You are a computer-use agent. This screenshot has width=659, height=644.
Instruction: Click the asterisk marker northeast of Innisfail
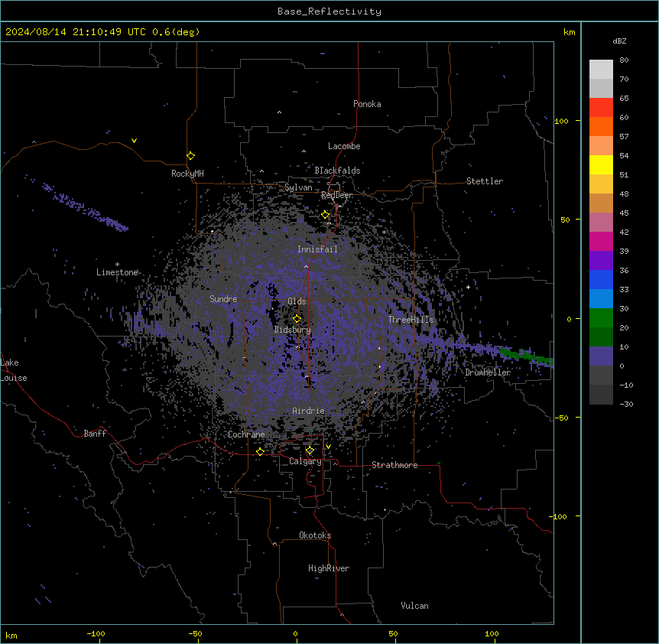coord(384,232)
